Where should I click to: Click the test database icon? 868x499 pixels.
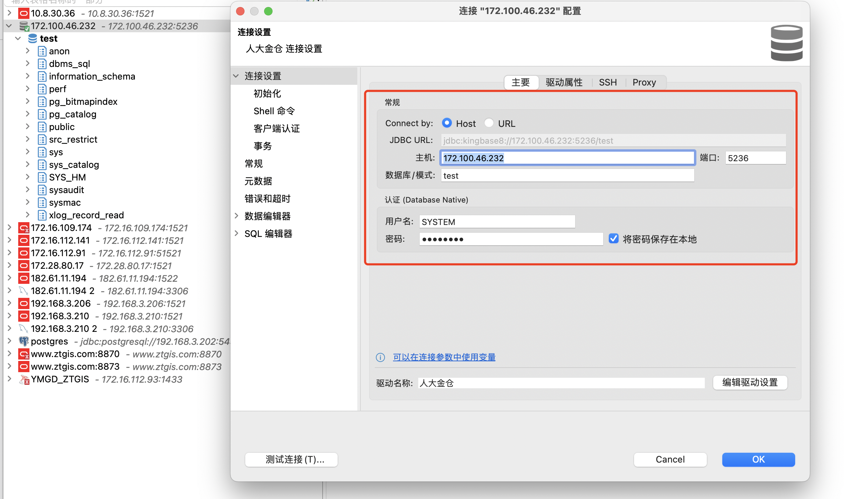33,39
